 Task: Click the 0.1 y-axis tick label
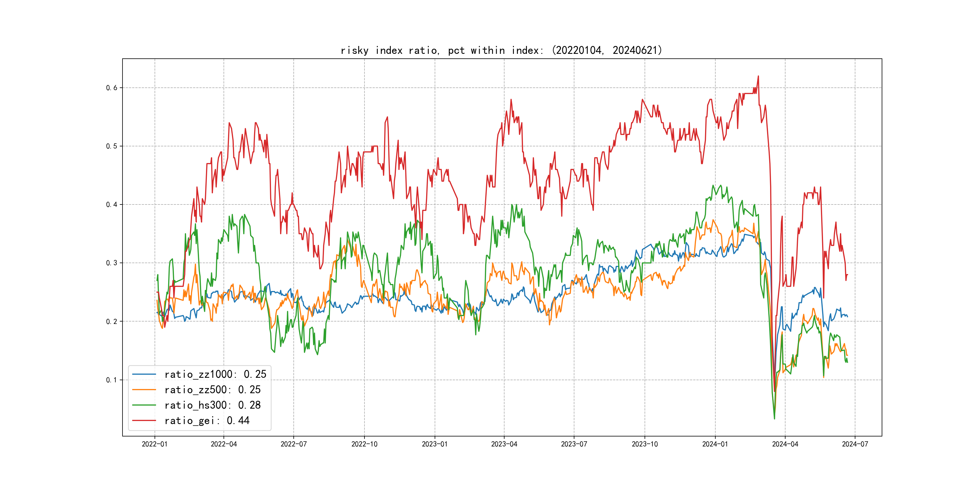coord(112,380)
